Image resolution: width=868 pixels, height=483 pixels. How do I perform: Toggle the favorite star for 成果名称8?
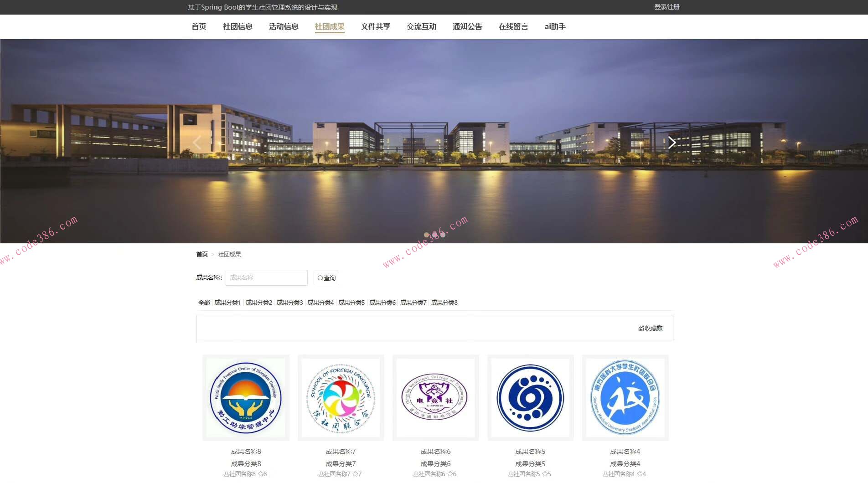260,474
